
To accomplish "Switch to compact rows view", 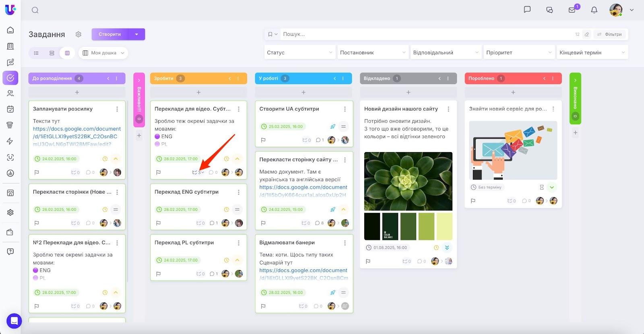I will 52,53.
